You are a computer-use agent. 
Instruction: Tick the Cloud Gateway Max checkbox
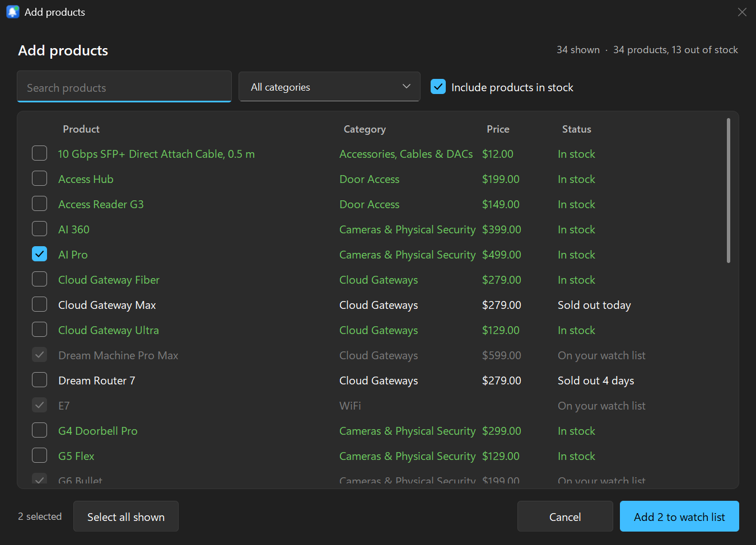39,304
